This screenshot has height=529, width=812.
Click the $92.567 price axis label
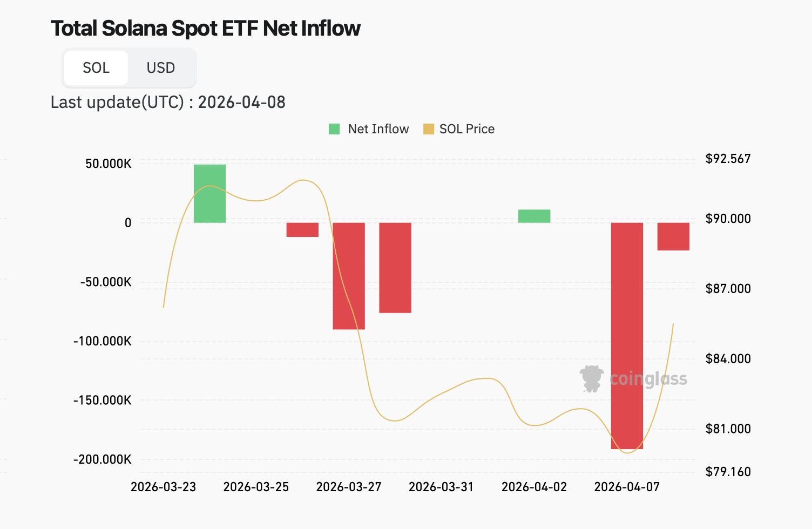(728, 159)
